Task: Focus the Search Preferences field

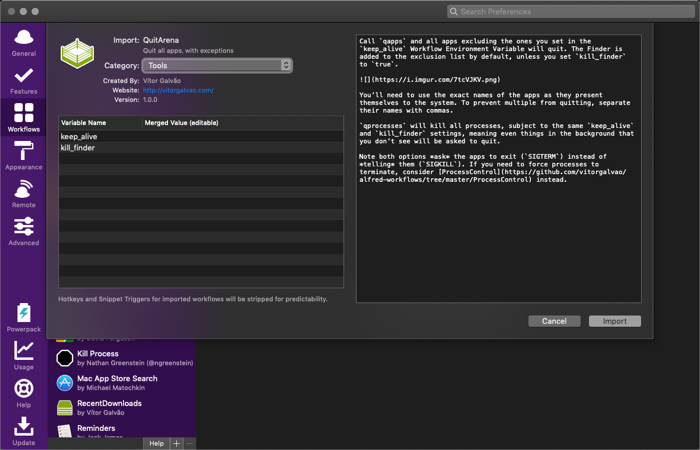Action: tap(571, 12)
